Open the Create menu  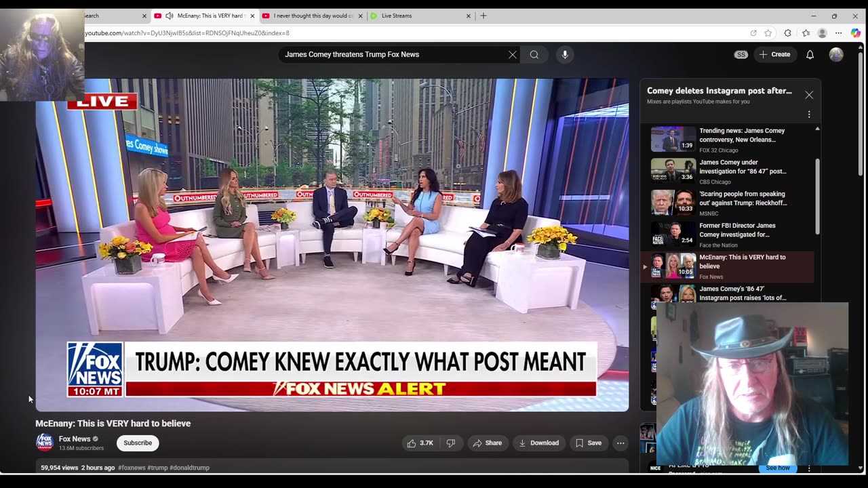(775, 54)
